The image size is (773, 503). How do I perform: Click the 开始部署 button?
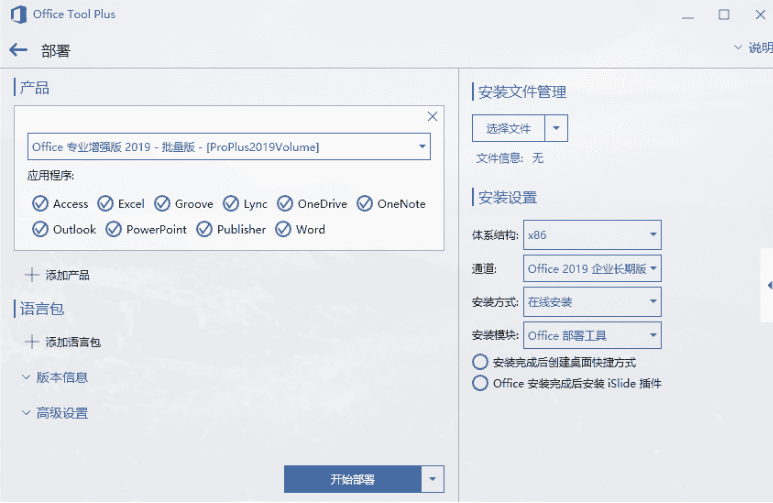click(352, 479)
